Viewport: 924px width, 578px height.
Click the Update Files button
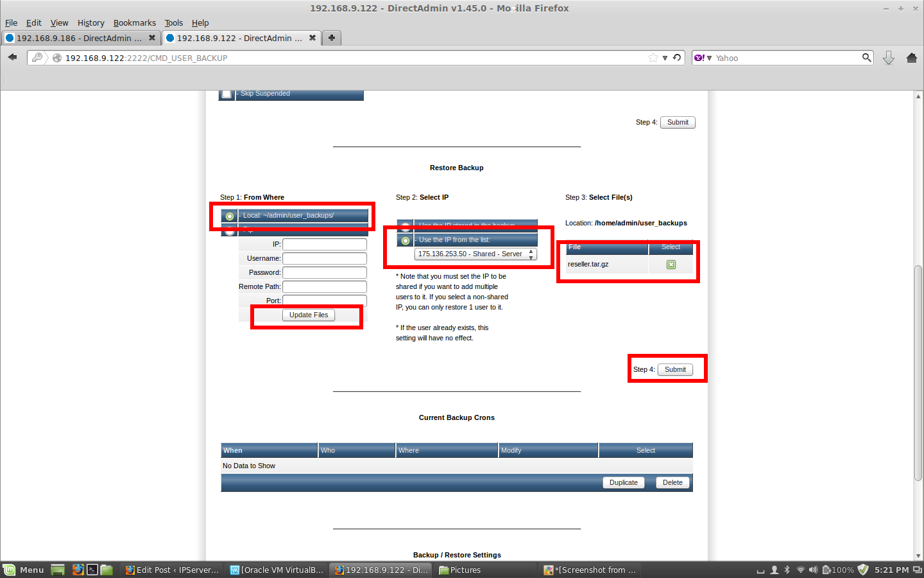tap(308, 315)
